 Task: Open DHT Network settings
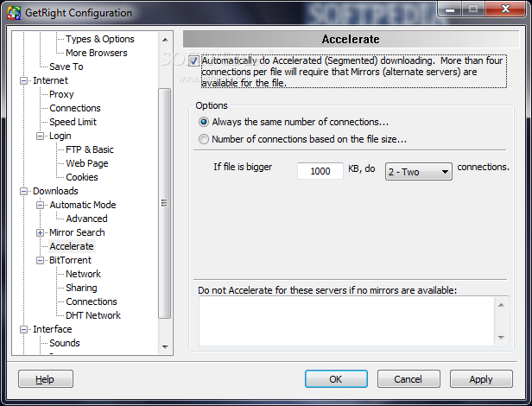(x=93, y=315)
